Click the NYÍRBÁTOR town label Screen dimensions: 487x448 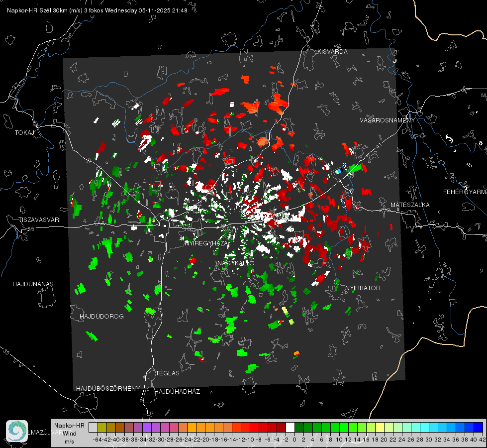(x=363, y=288)
